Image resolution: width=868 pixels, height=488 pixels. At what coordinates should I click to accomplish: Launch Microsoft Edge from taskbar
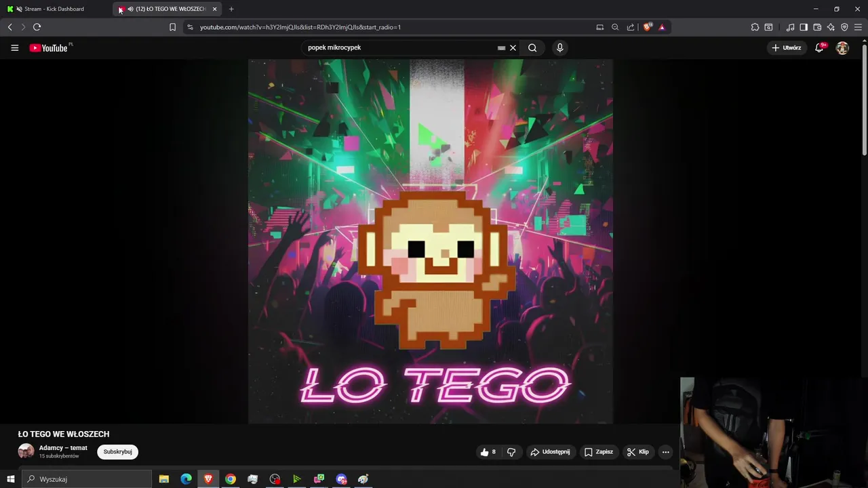click(x=186, y=479)
